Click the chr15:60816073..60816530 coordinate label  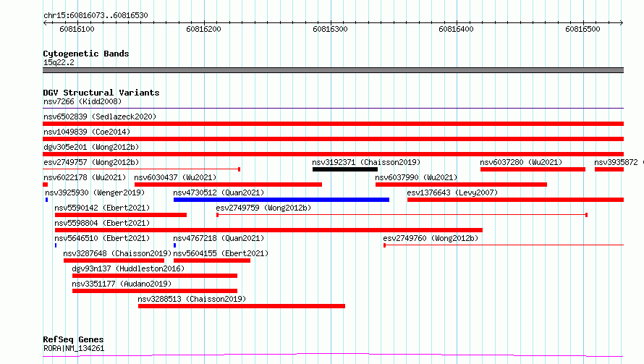tap(96, 15)
